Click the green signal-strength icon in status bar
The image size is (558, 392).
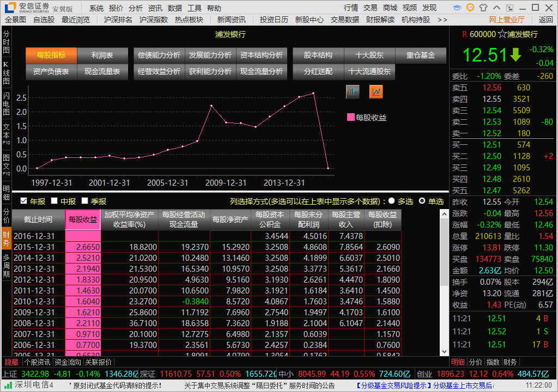click(8, 385)
